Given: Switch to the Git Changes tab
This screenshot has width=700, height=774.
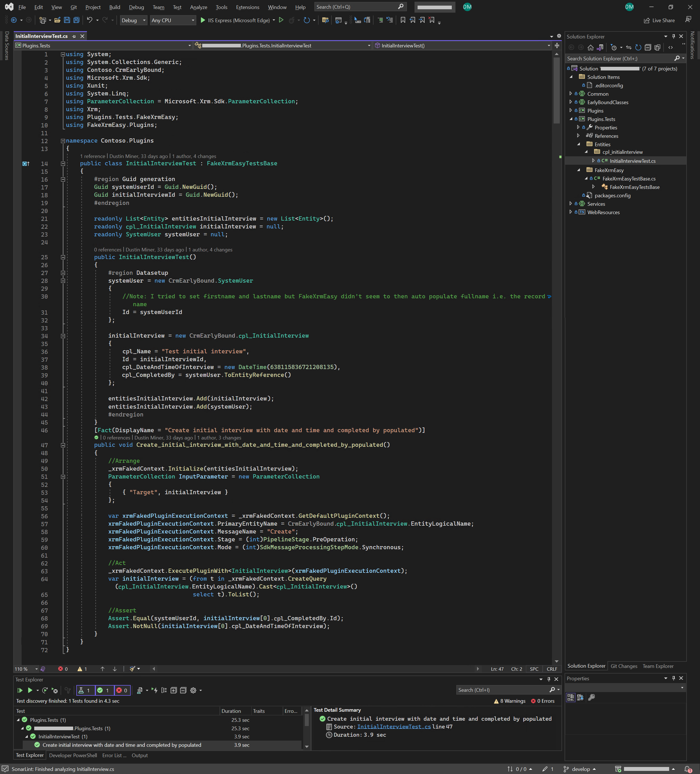Looking at the screenshot, I should pyautogui.click(x=624, y=666).
